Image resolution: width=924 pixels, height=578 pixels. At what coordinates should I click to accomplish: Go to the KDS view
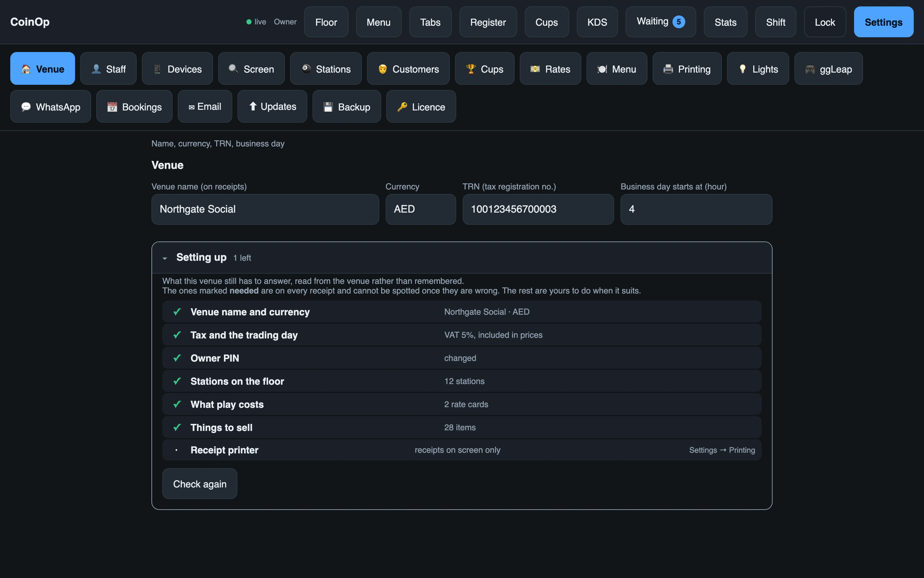(x=597, y=22)
